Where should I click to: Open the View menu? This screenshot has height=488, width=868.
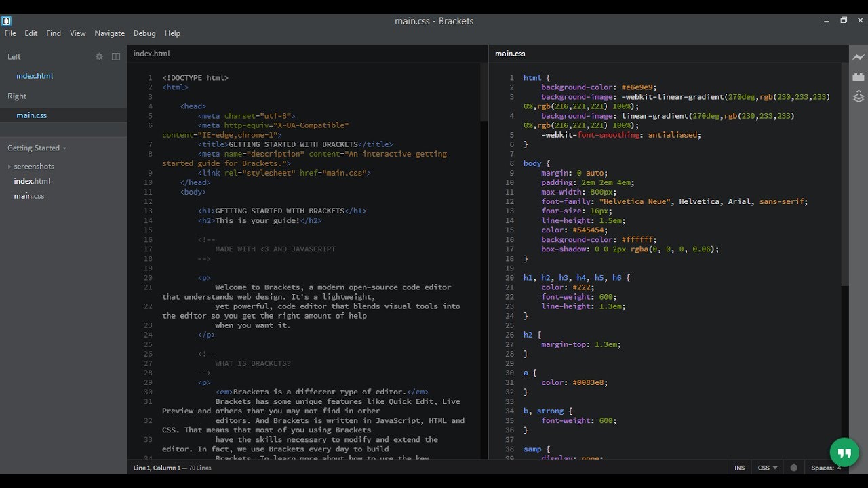click(78, 33)
